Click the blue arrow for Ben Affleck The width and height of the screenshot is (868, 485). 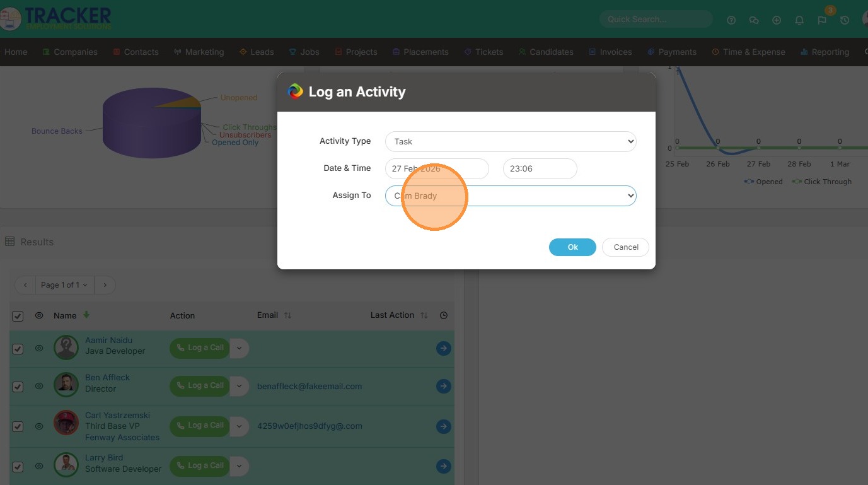[444, 386]
